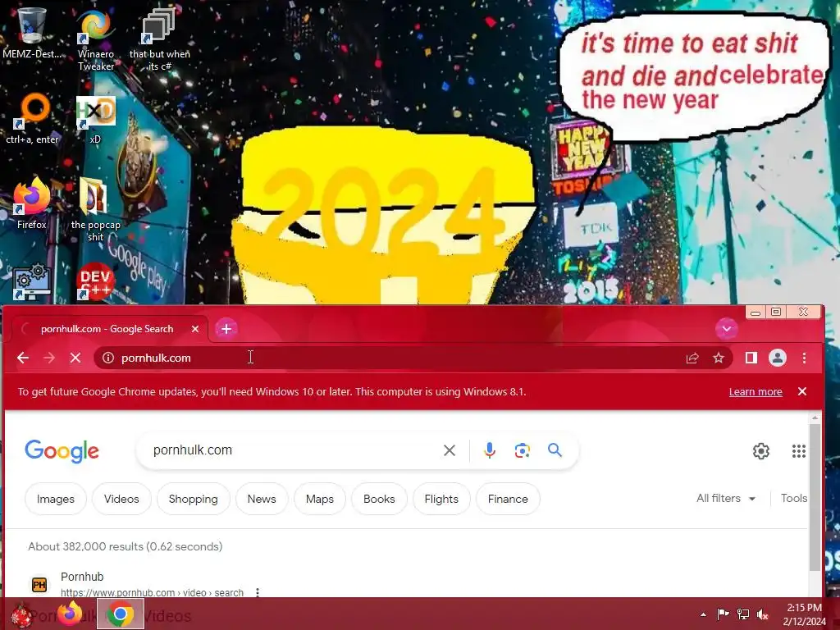Open Chrome's three-dot menu
Viewport: 840px width, 630px height.
(x=804, y=358)
